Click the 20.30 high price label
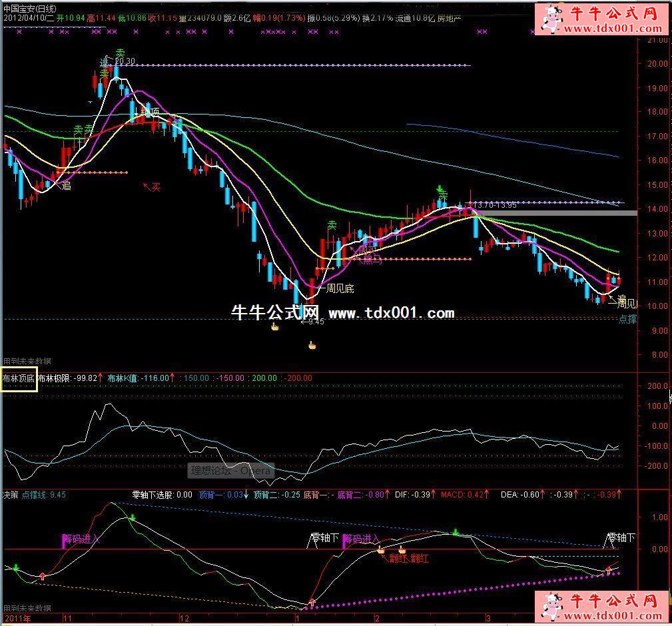Viewport: 672px width, 626px height. (x=125, y=61)
